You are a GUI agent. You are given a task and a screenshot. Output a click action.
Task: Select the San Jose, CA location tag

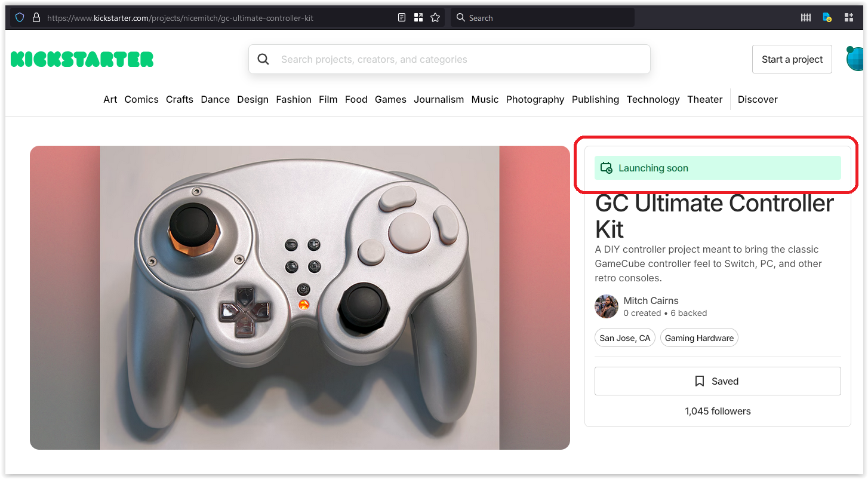pos(625,338)
